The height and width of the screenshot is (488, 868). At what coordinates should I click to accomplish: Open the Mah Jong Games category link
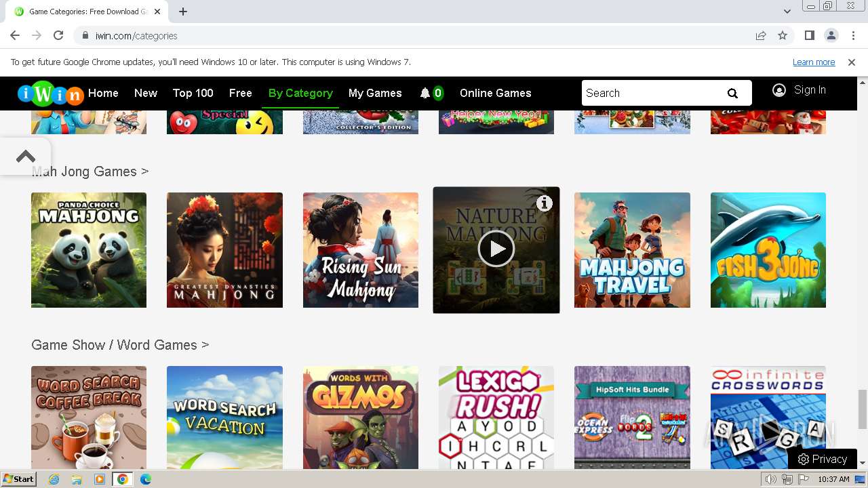90,171
